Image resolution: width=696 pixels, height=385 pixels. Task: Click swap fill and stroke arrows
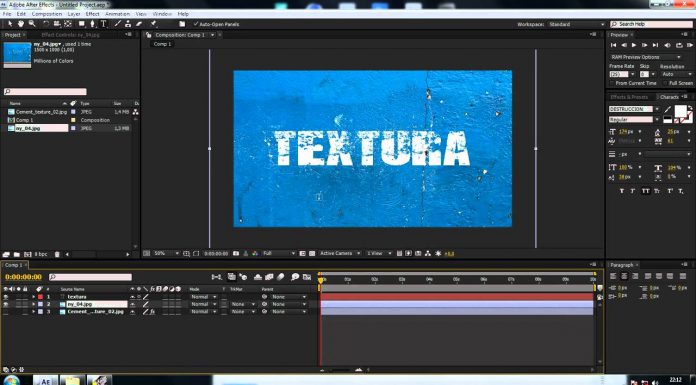click(x=690, y=108)
